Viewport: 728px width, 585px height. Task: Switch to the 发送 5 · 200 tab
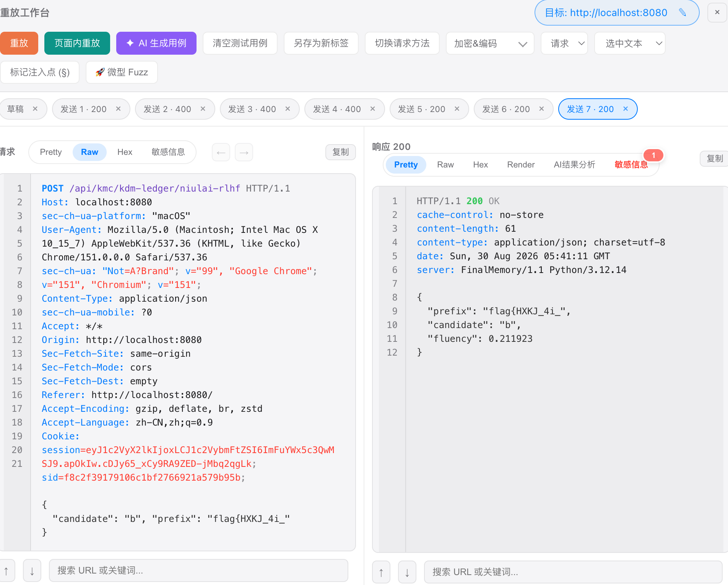tap(421, 109)
